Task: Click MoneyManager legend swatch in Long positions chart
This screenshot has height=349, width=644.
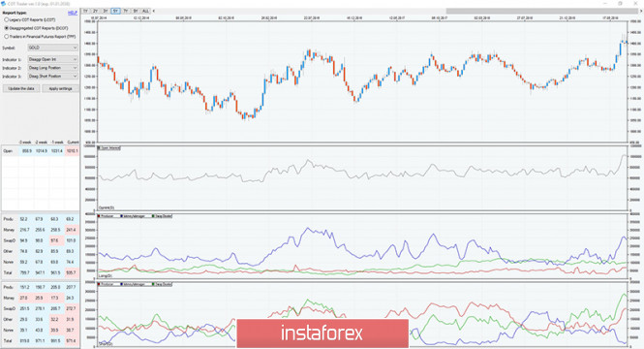Action: [122, 216]
